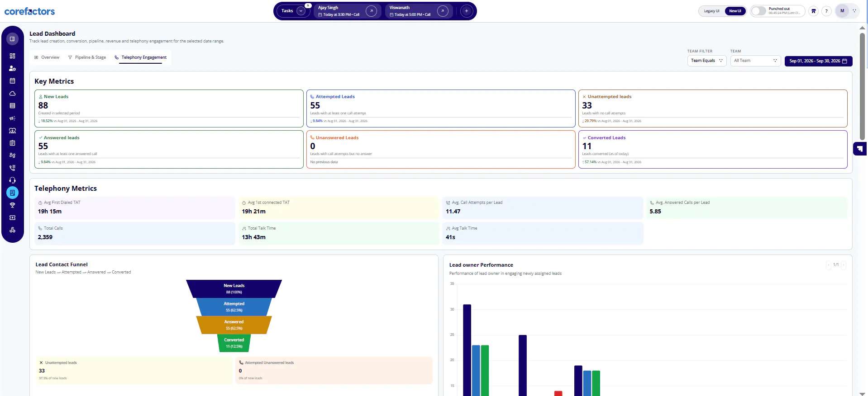Toggle the Punched out switch
Viewport: 868px width, 396px height.
coord(759,11)
